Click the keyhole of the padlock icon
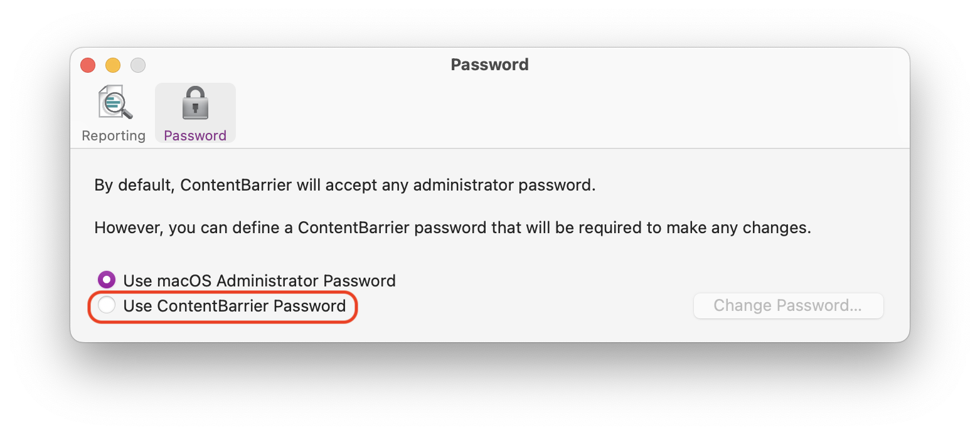 (x=195, y=108)
